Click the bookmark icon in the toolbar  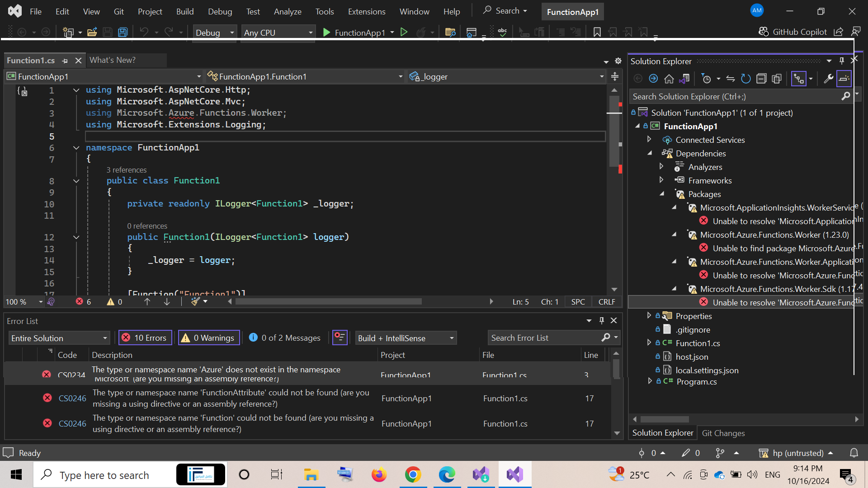tap(597, 32)
